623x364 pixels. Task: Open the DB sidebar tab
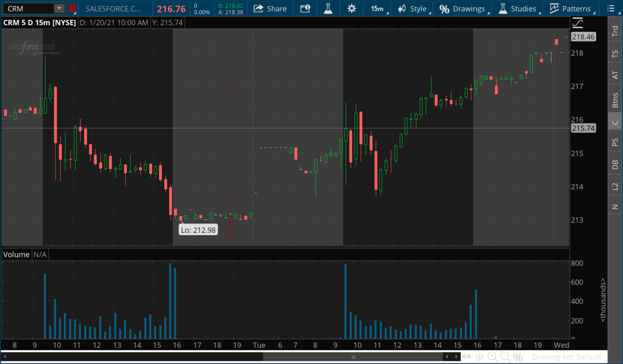[615, 164]
